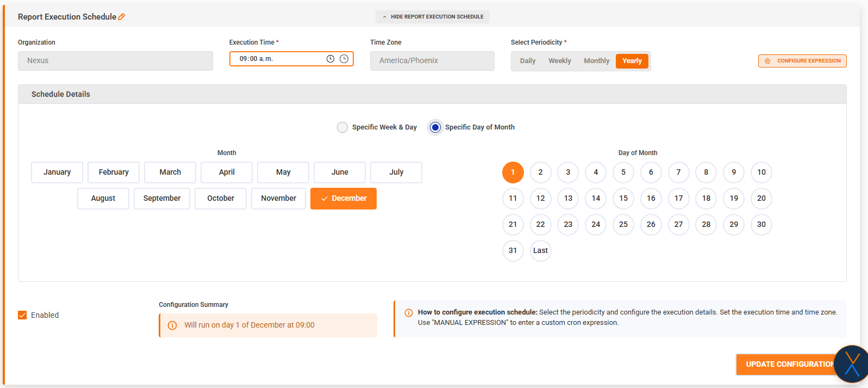Image resolution: width=868 pixels, height=388 pixels.
Task: Click the second clock icon in Execution Time
Action: point(344,59)
